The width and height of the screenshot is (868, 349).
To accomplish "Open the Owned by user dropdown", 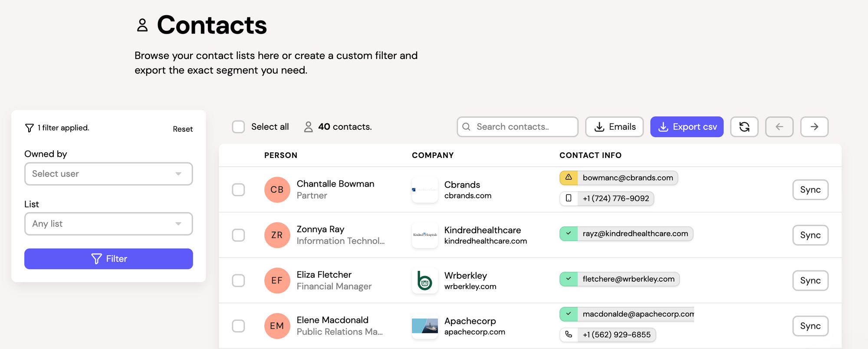I will (x=108, y=174).
